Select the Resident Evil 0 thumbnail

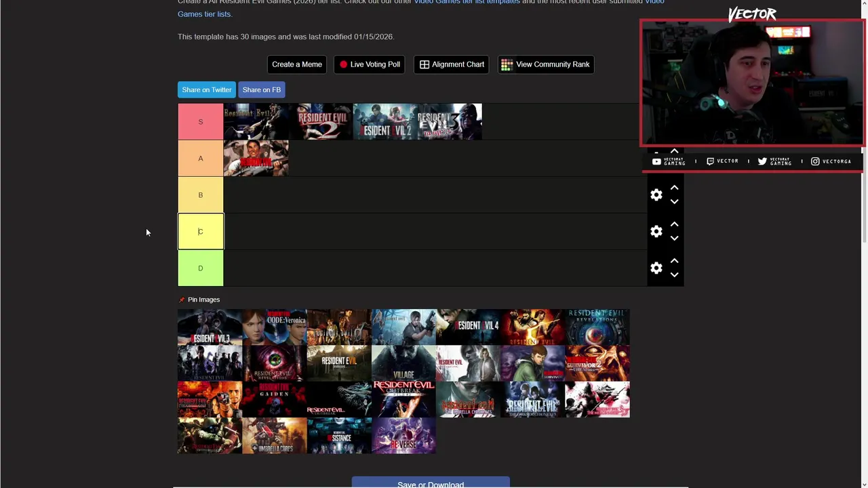[x=339, y=327]
